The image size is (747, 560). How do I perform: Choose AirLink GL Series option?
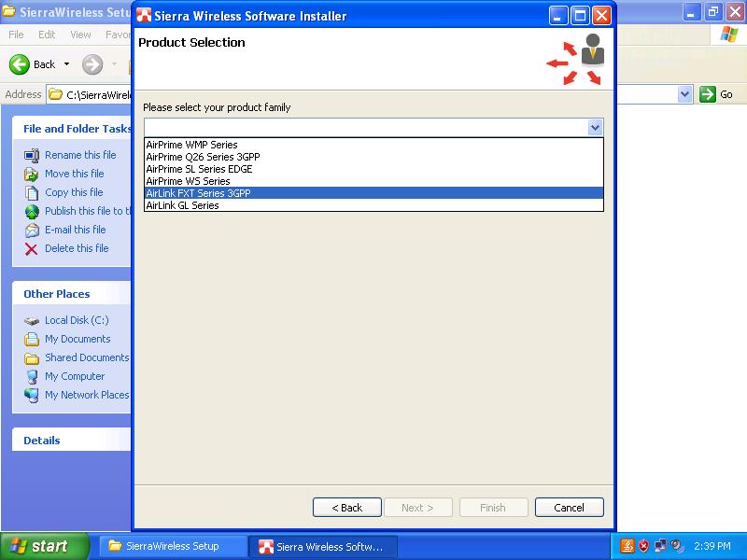coord(374,205)
